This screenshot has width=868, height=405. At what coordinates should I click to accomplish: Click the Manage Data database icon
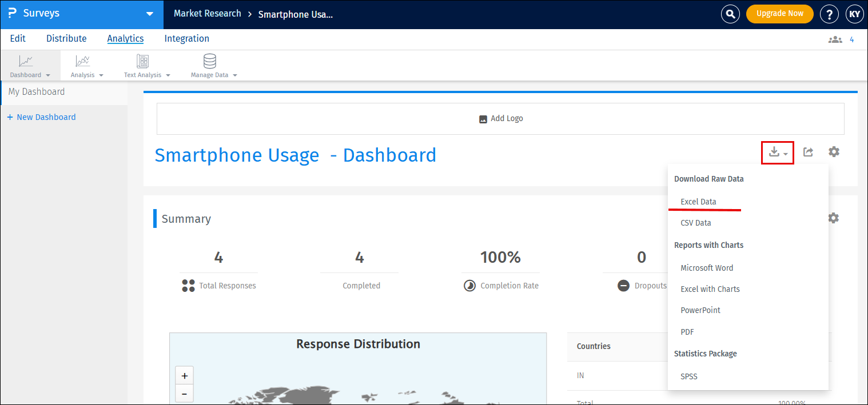210,61
